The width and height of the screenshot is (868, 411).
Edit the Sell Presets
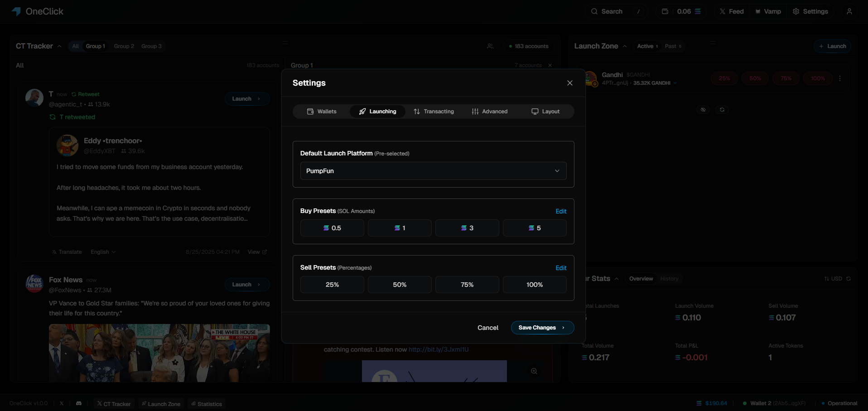[561, 268]
